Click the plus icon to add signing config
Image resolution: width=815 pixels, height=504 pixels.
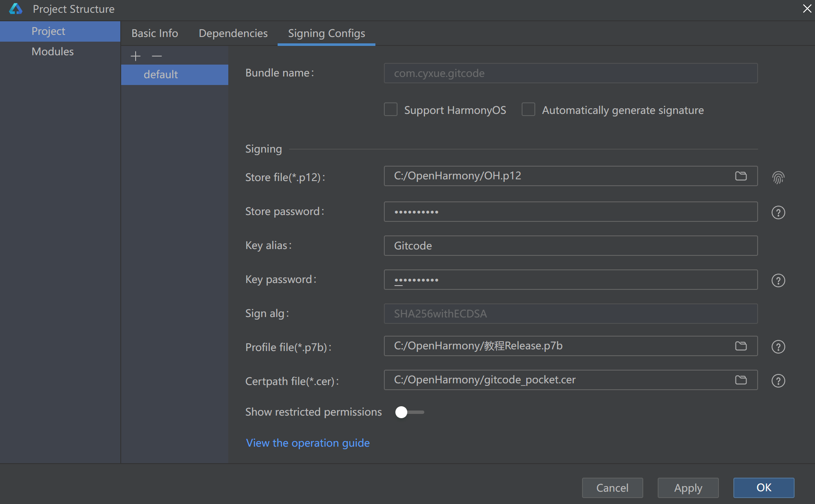click(135, 56)
